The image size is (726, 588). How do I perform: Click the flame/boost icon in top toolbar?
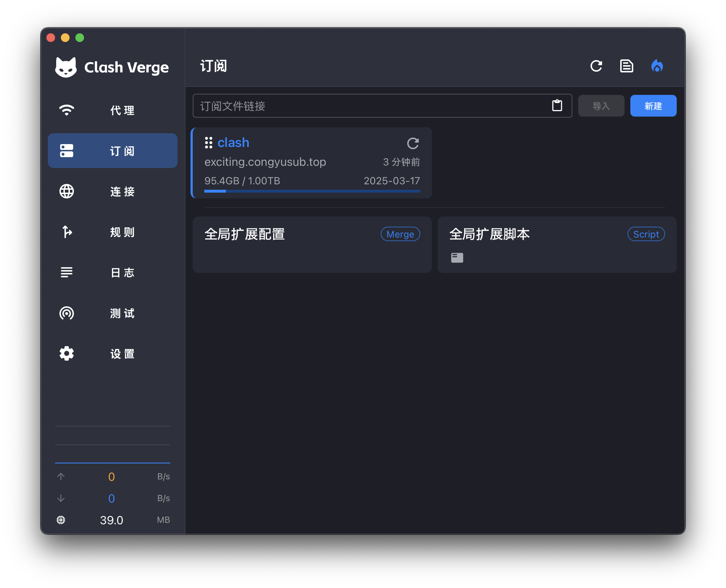coord(657,66)
